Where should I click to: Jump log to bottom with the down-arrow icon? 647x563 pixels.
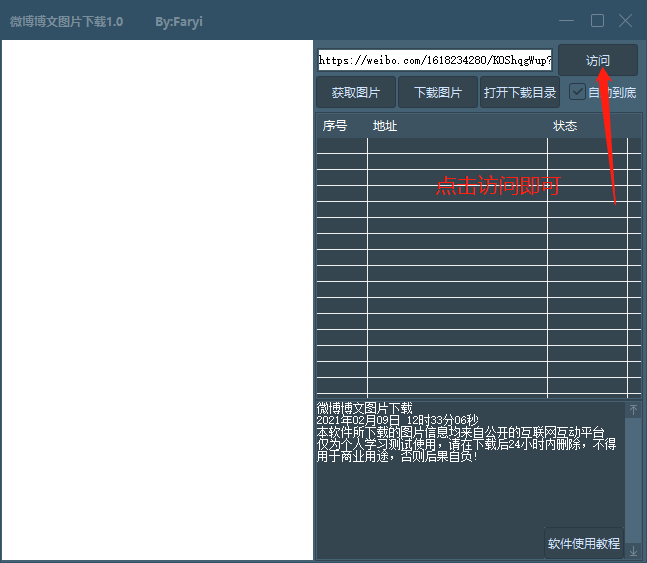633,551
